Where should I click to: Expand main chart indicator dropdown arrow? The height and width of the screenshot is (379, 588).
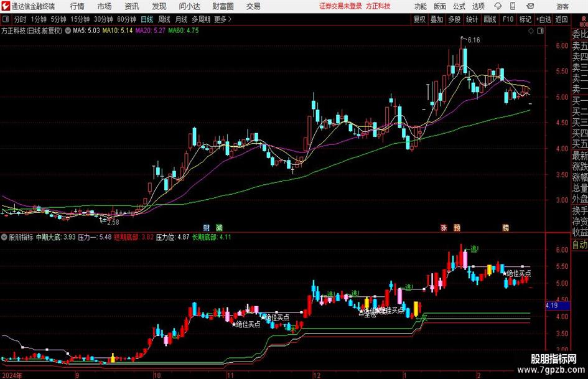[x=68, y=30]
